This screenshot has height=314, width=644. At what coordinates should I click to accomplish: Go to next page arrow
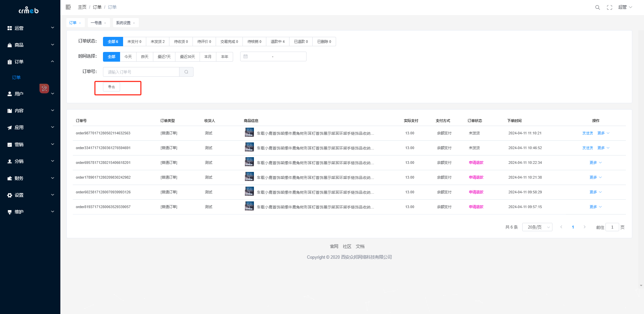585,227
